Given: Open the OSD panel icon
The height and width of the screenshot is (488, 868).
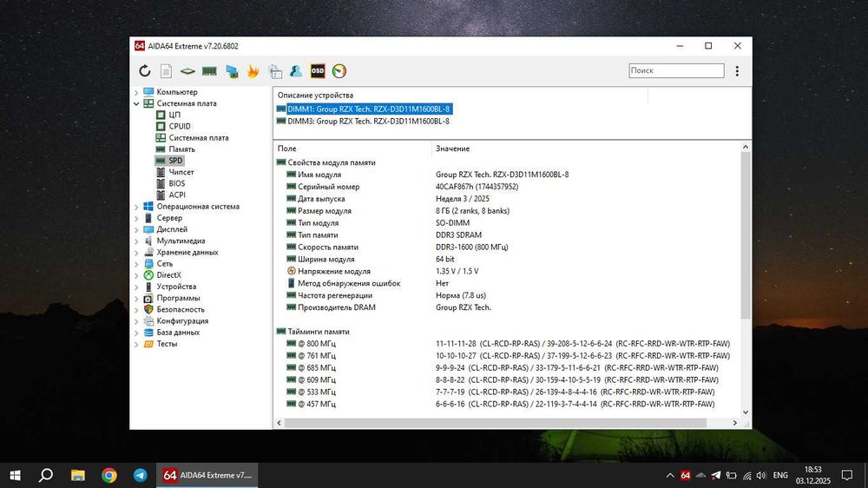Looking at the screenshot, I should coord(318,71).
